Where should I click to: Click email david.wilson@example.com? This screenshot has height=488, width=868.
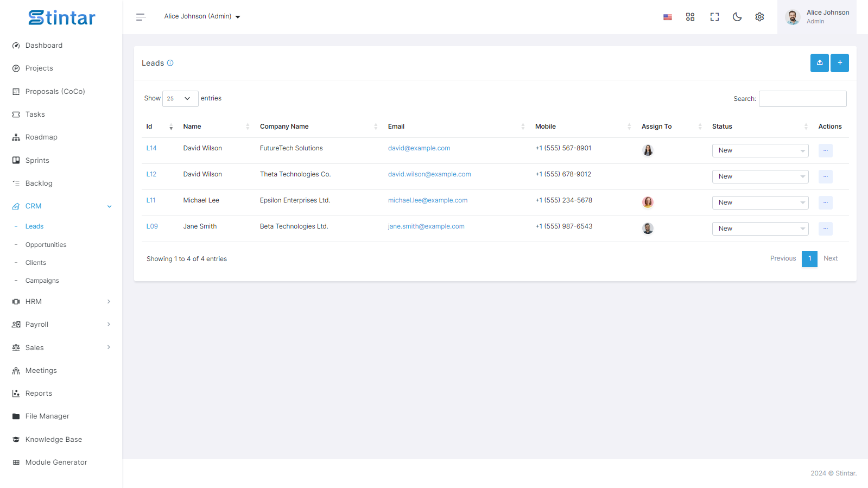click(x=429, y=174)
